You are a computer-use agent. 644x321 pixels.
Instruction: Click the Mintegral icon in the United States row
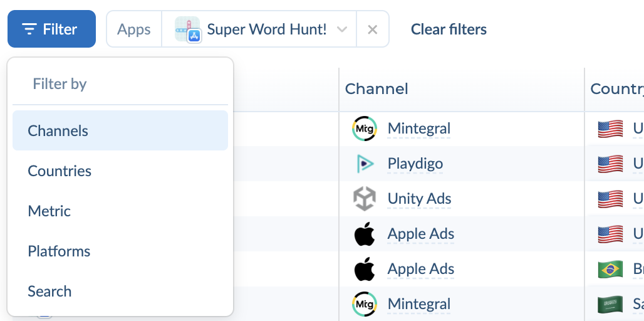[x=365, y=129]
